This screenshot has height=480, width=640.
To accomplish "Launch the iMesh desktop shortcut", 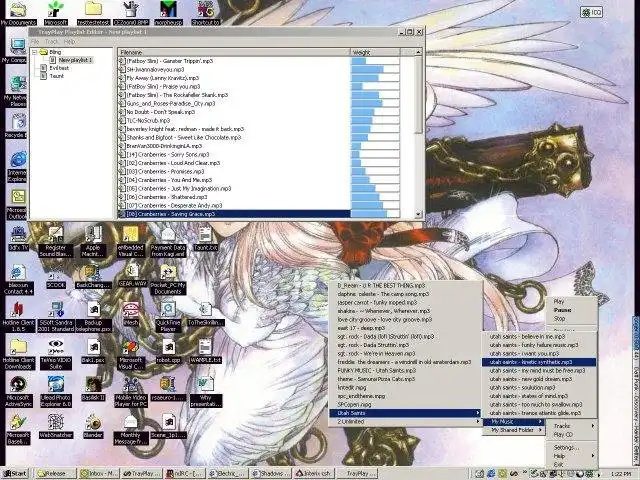I will 131,314.
